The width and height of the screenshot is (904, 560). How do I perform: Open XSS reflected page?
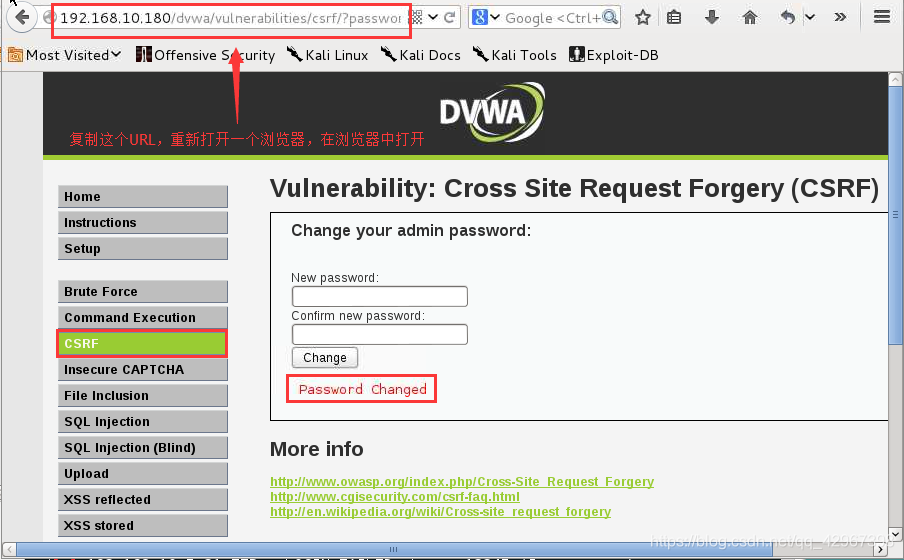point(142,499)
